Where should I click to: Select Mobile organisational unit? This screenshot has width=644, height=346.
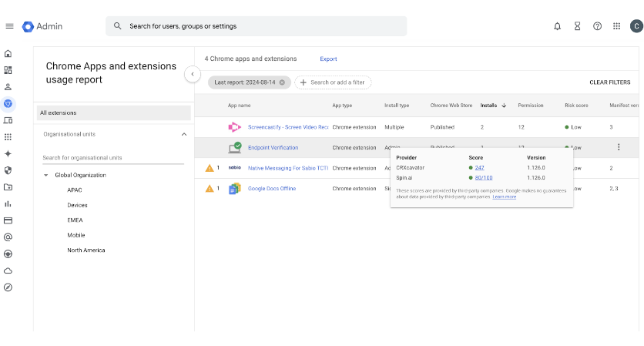tap(76, 235)
